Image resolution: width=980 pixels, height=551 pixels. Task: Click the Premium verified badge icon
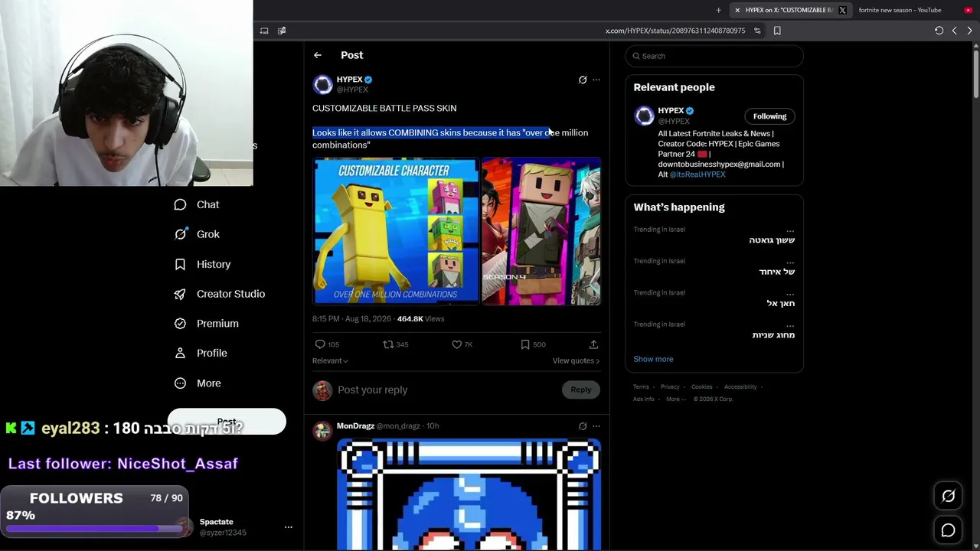[x=180, y=324]
